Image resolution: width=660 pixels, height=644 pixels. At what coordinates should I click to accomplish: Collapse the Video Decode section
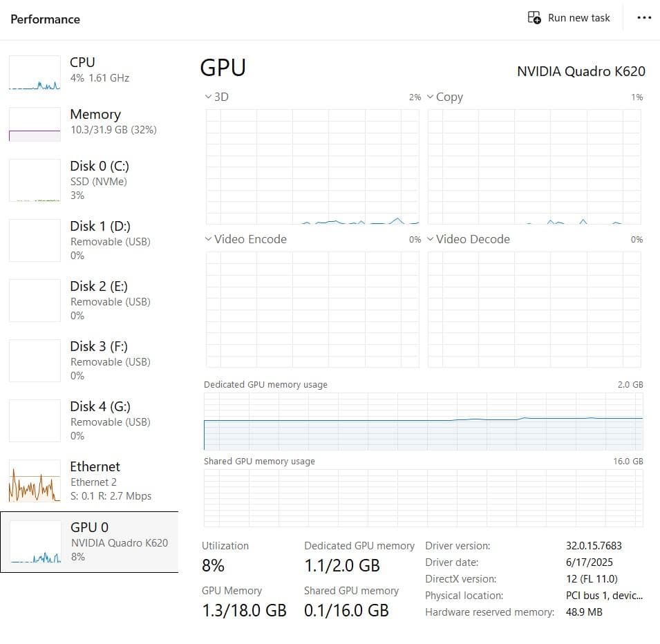point(430,239)
